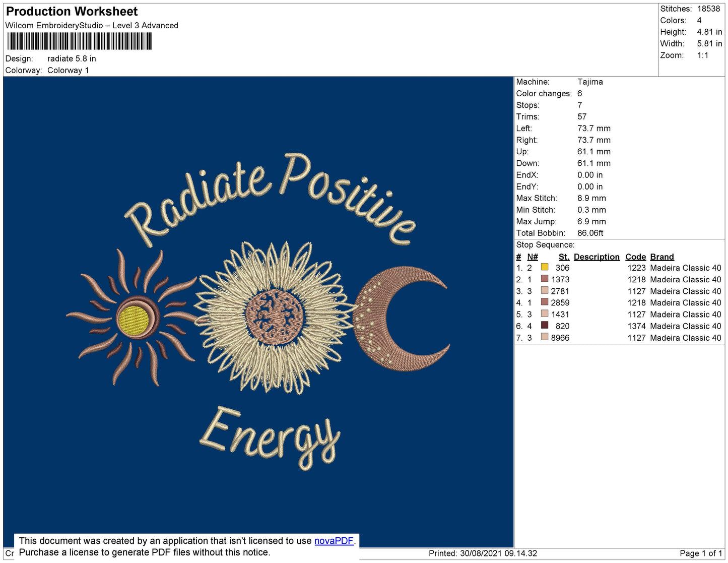Click the barcode under the worksheet title
This screenshot has width=728, height=563.
[x=80, y=41]
